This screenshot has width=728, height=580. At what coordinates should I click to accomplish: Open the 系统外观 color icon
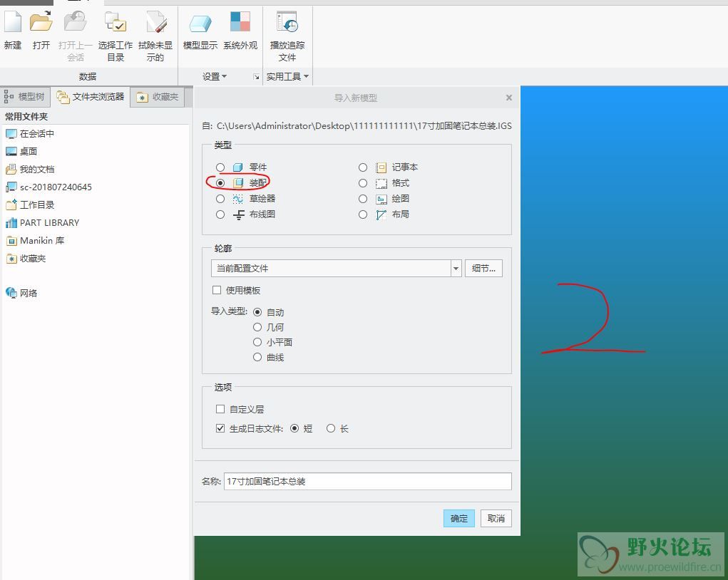coord(240,22)
